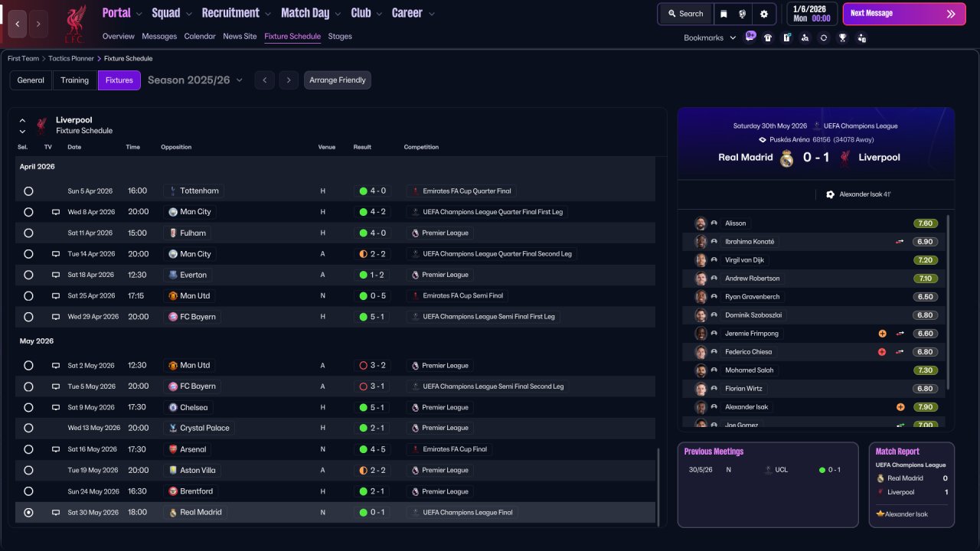The image size is (980, 551).
Task: Select the Fulham 11 Apr fixture radio button
Action: pos(28,233)
